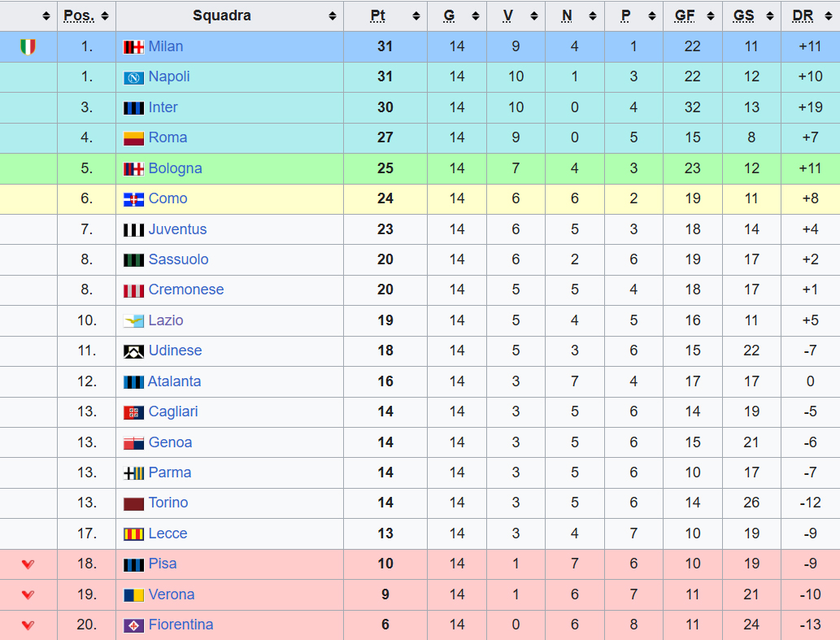The width and height of the screenshot is (840, 640).
Task: Open the Atalanta team link
Action: (174, 381)
